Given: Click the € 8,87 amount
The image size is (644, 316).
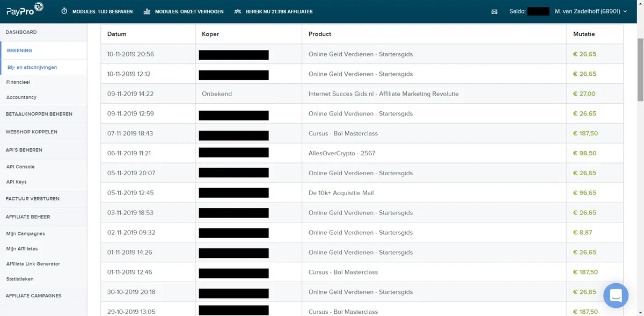Looking at the screenshot, I should pos(583,233).
